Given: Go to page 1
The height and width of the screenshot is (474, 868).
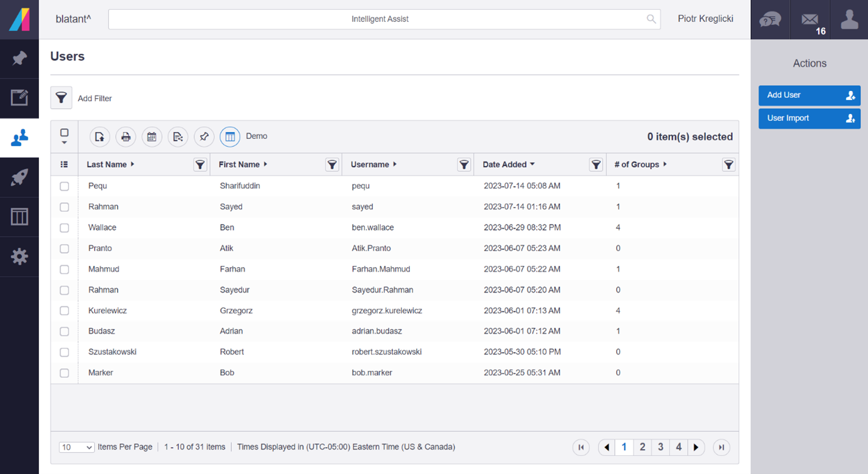Looking at the screenshot, I should click(624, 447).
